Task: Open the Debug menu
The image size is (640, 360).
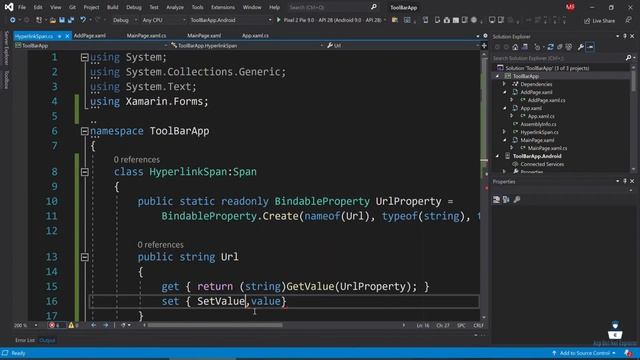Action: [x=133, y=7]
